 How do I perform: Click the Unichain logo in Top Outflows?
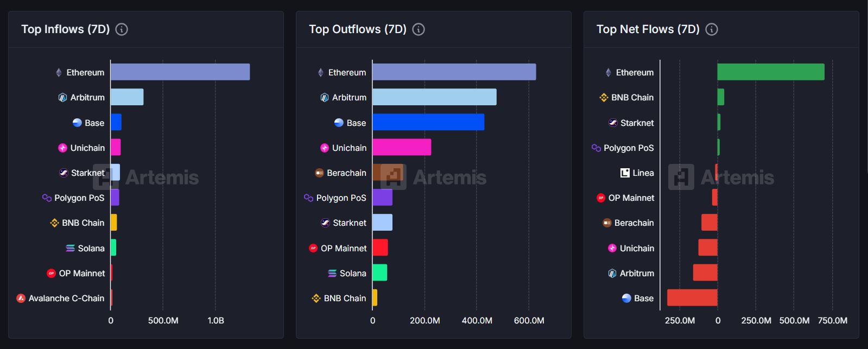tap(325, 148)
